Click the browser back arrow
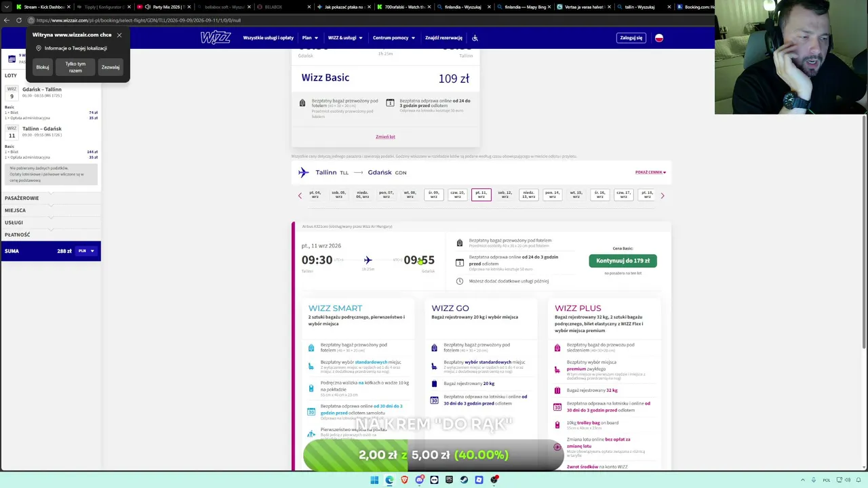The width and height of the screenshot is (868, 488). click(7, 20)
